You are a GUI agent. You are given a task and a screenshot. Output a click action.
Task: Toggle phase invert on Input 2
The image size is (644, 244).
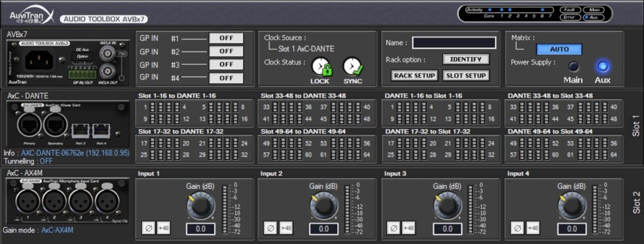[x=270, y=228]
